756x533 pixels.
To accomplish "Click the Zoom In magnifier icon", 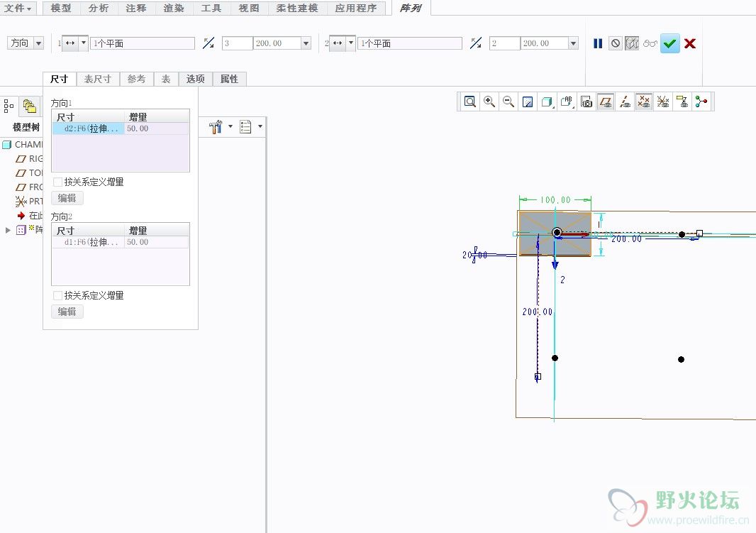I will 489,101.
